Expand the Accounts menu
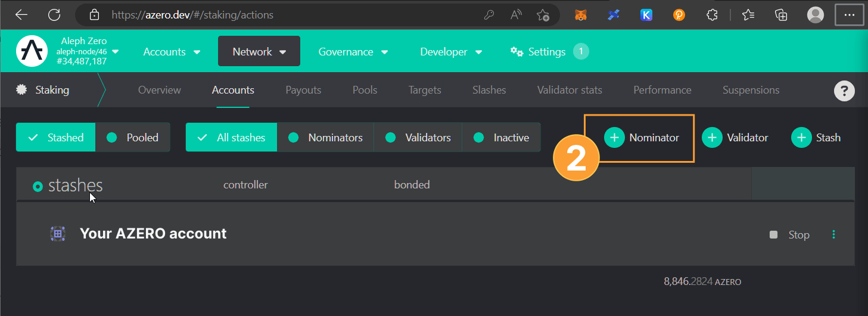The width and height of the screenshot is (868, 316). click(172, 52)
